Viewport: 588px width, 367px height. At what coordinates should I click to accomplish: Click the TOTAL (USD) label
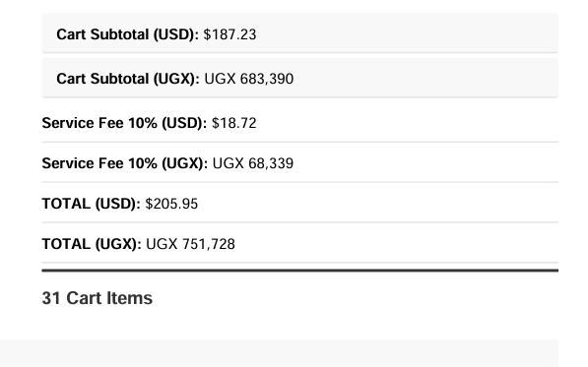click(92, 204)
